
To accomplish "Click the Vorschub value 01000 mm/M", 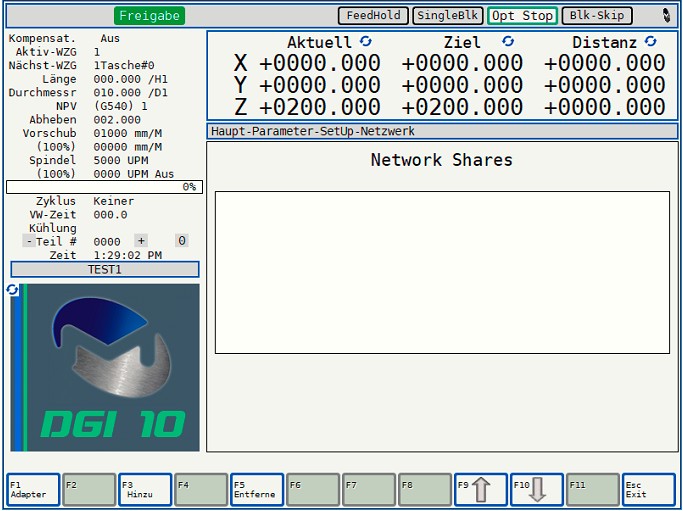I will (x=128, y=133).
